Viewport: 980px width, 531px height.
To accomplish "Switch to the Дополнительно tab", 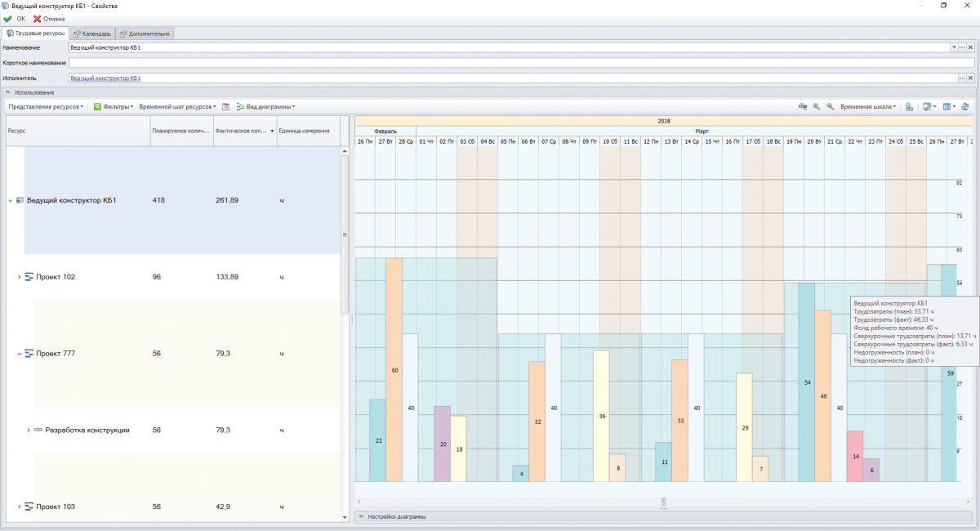I will point(144,33).
